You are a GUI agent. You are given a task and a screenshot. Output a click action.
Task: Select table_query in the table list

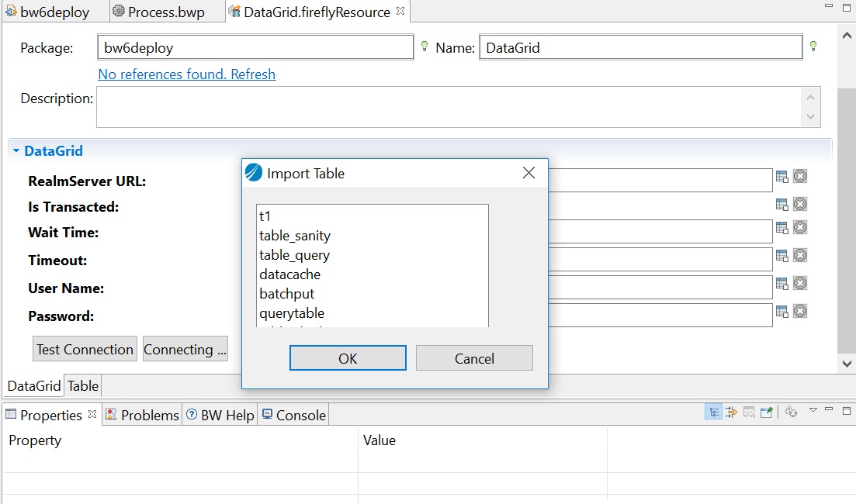coord(294,255)
